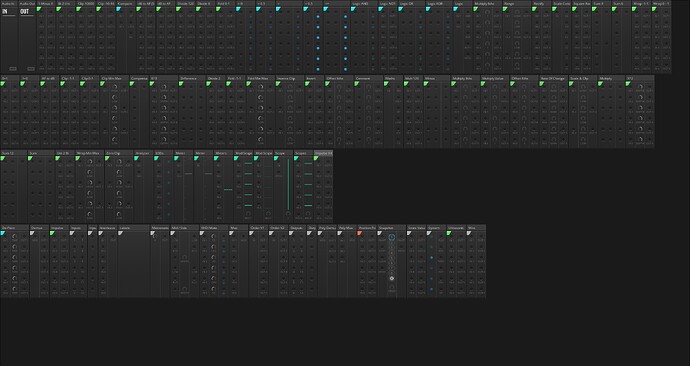
Task: Click the cyan corner icon of the Logic XOR module
Action: (x=428, y=9)
